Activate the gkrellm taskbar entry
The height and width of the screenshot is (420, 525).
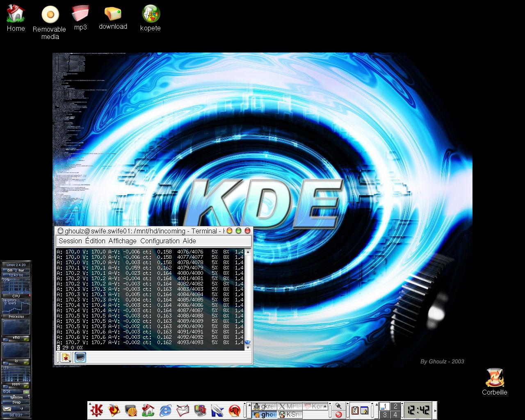[x=265, y=406]
